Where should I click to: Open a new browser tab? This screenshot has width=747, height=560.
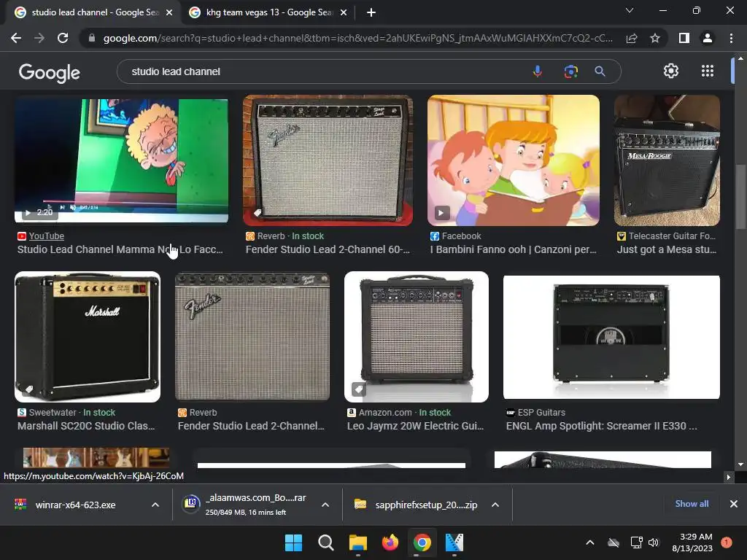coord(371,12)
